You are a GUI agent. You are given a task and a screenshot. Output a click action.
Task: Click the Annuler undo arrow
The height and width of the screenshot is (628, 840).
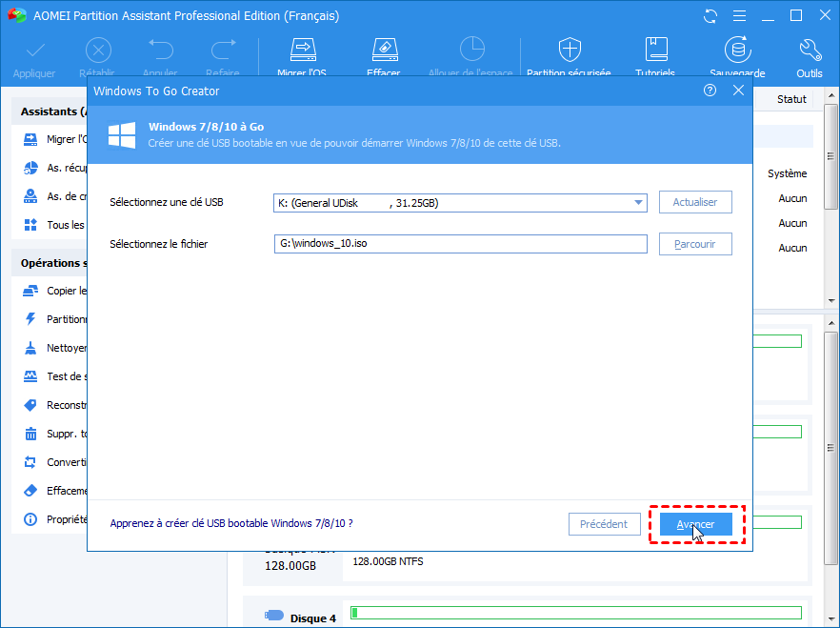tap(161, 50)
